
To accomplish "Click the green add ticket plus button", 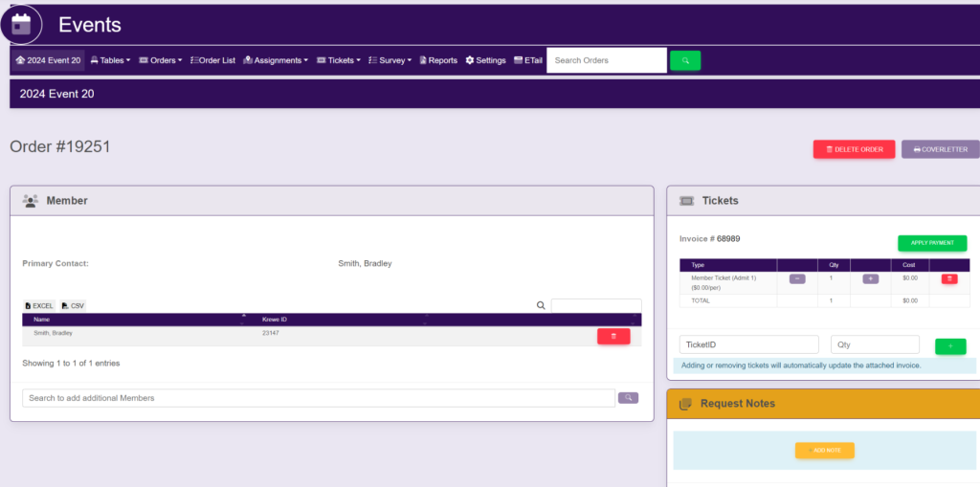I will point(949,345).
